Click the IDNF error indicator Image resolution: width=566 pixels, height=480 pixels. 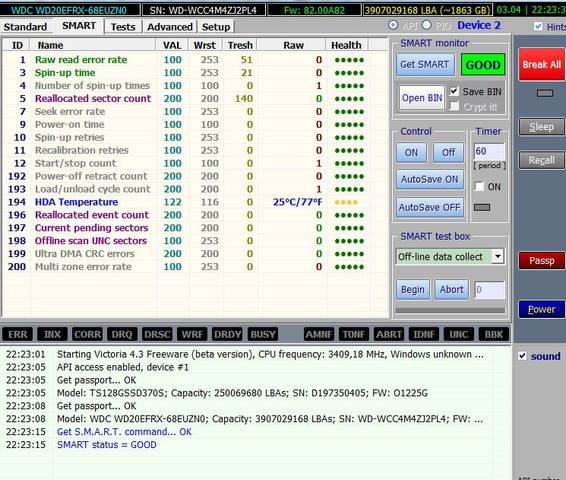424,335
